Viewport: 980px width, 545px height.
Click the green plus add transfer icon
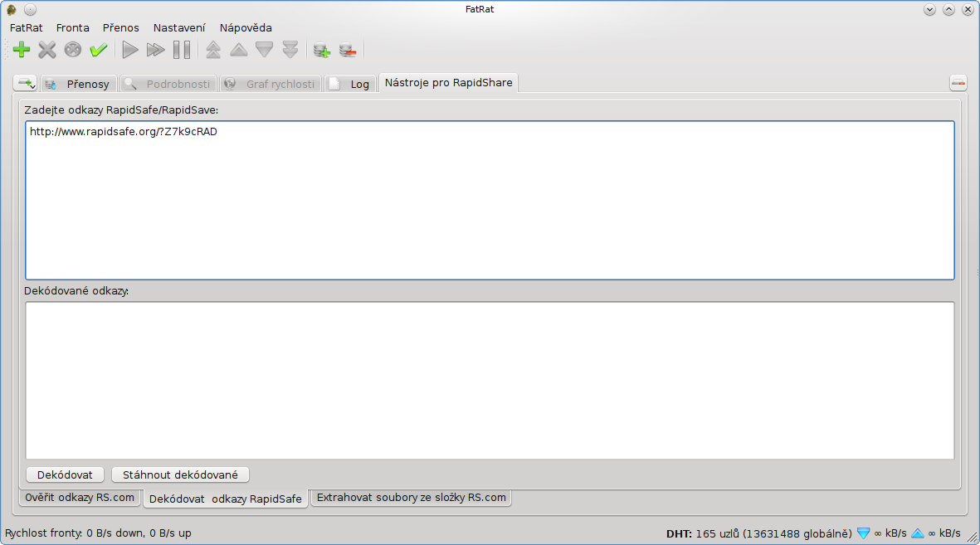[22, 50]
